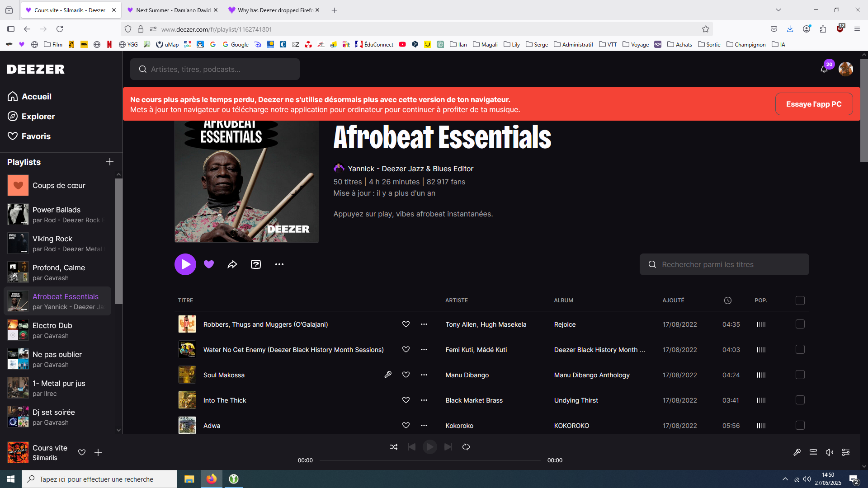Check the Water No Get Enemy track

[x=800, y=350]
